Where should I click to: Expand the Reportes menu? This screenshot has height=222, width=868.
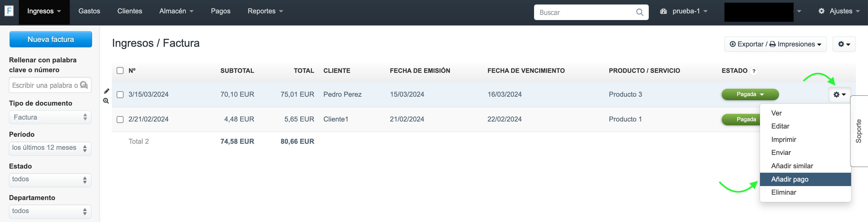[x=265, y=11]
